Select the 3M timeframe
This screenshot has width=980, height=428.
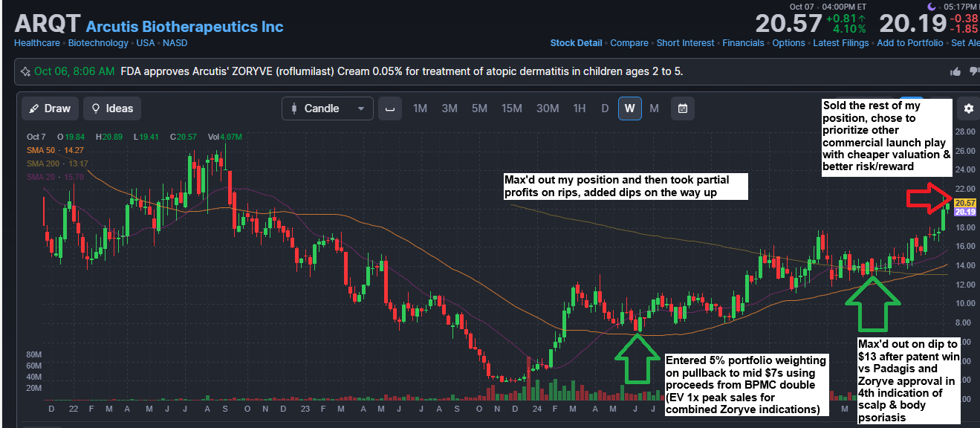tap(450, 108)
